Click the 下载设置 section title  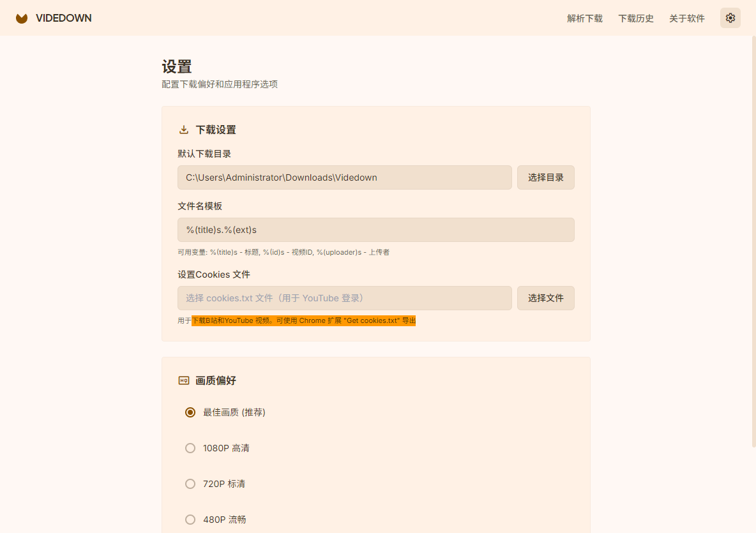pos(216,130)
